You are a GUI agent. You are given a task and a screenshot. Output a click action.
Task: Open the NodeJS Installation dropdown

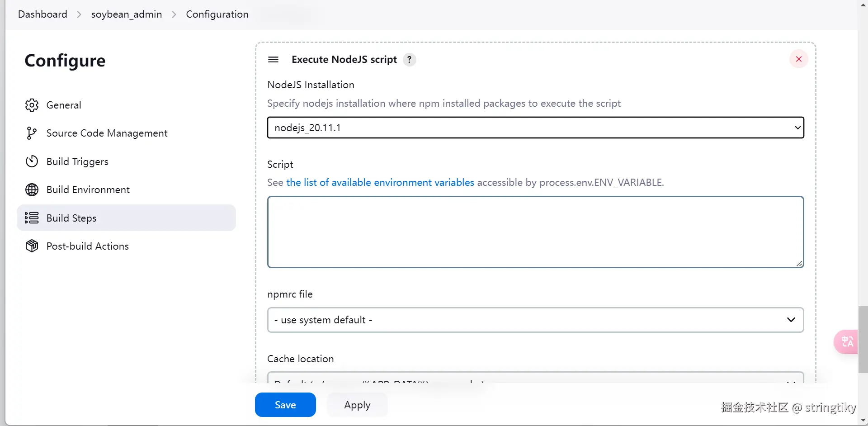click(x=535, y=128)
